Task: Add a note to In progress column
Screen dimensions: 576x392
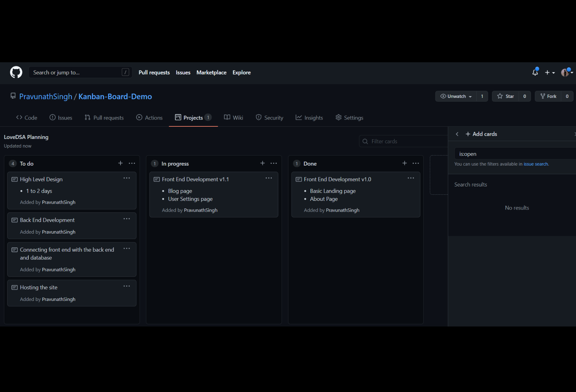Action: [x=262, y=163]
